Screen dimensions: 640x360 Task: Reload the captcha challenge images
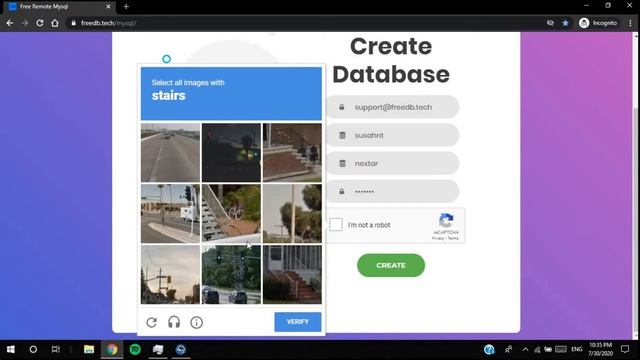pos(151,322)
